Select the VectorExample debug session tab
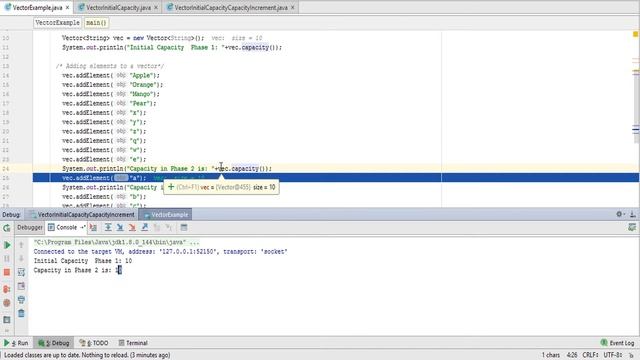 click(166, 215)
